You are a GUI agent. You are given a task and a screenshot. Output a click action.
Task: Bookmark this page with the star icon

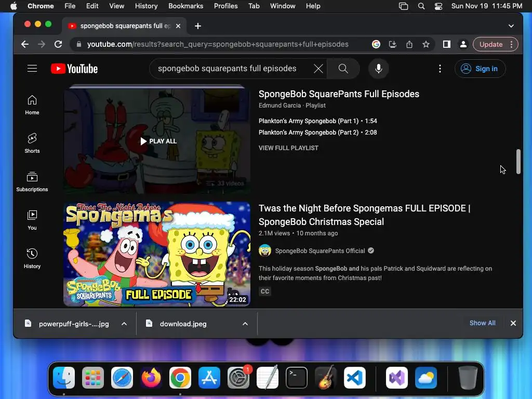pos(426,44)
